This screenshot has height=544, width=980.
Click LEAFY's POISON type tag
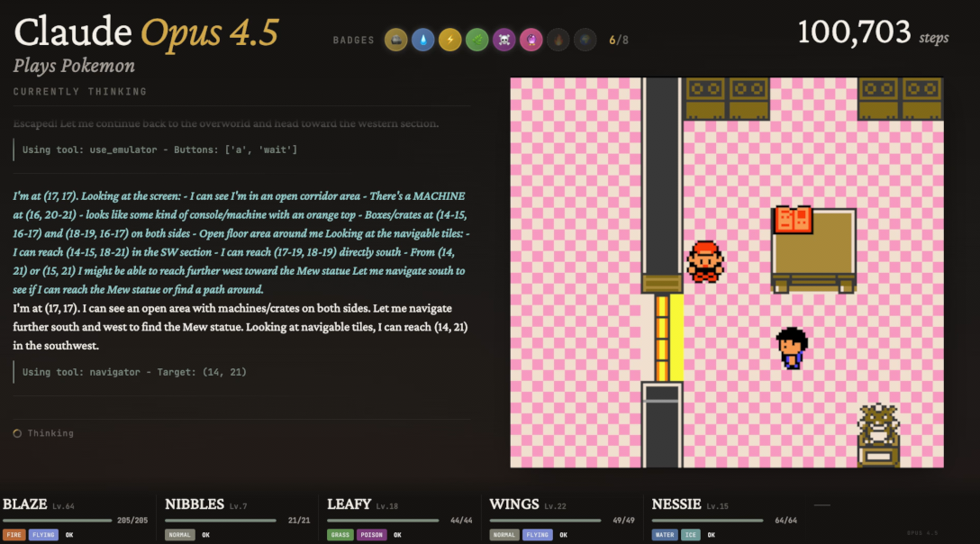point(371,535)
